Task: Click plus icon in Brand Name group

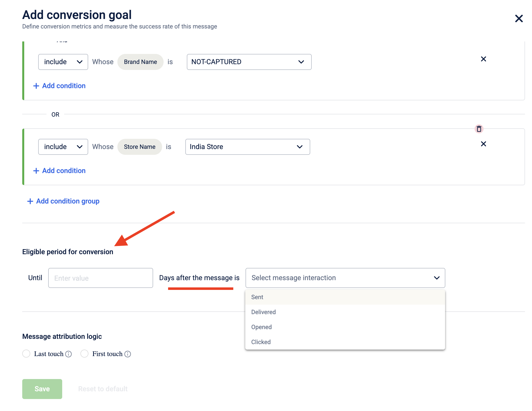Action: click(36, 86)
